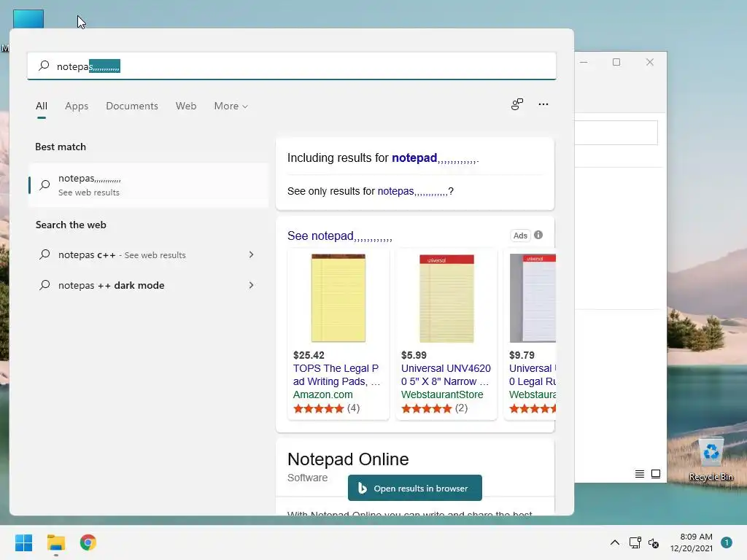
Task: Click Open results in browser button
Action: (415, 488)
